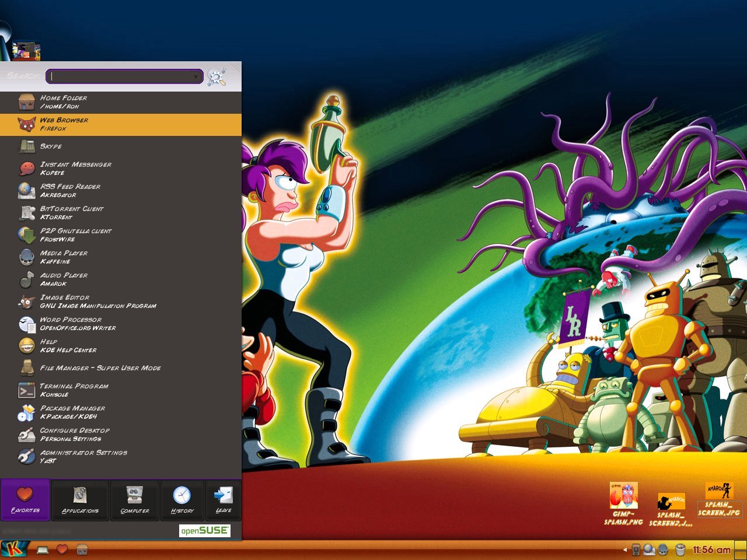Image resolution: width=747 pixels, height=560 pixels.
Task: Switch to the Applications tab
Action: tap(81, 500)
